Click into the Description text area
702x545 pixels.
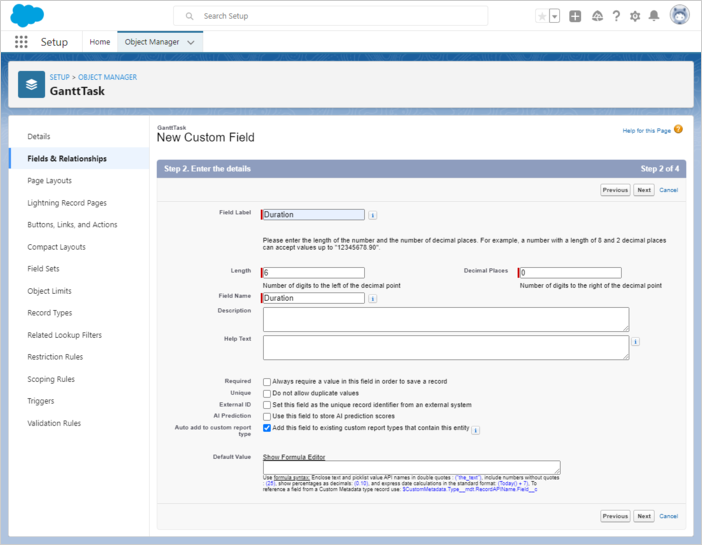point(446,319)
